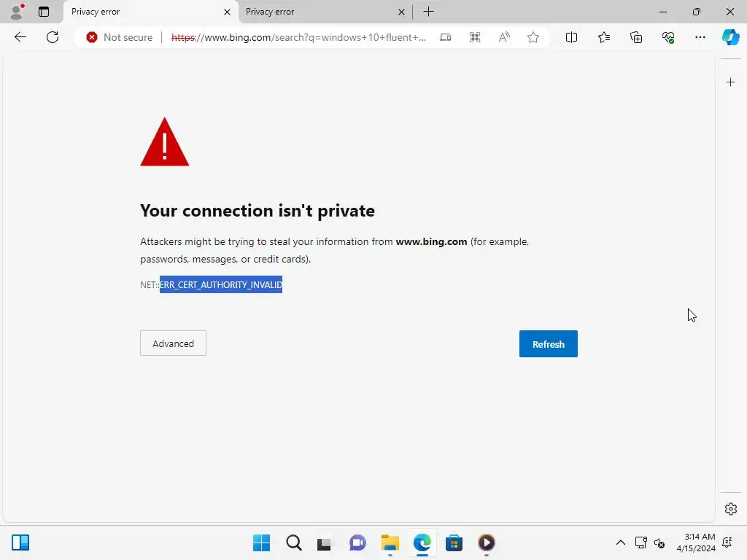Open the Windows Start menu
This screenshot has width=747, height=560.
tap(261, 542)
